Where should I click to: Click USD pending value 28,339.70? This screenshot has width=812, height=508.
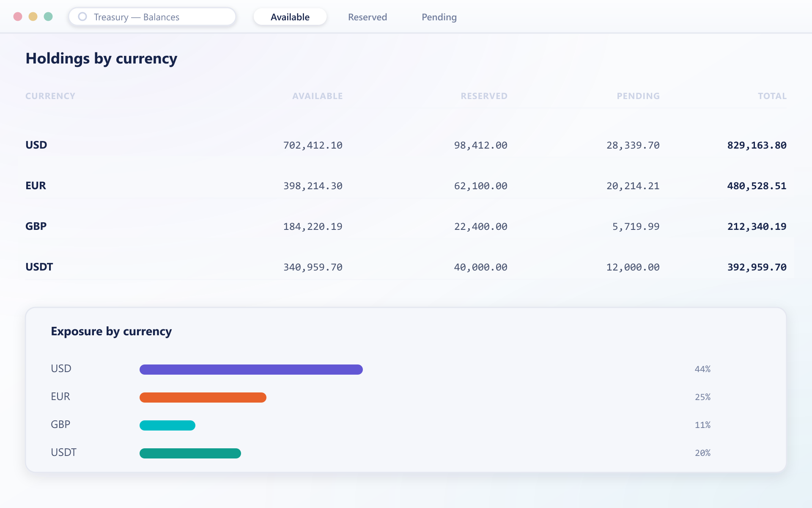click(x=633, y=145)
